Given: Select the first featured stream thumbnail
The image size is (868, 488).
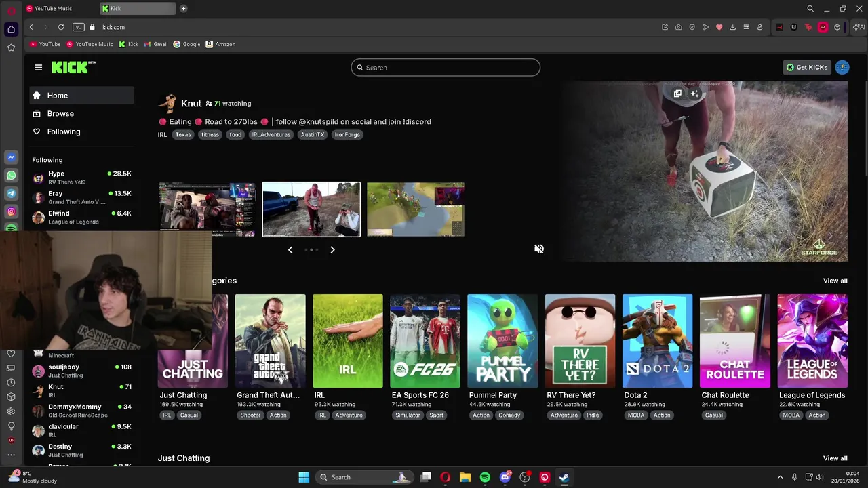Looking at the screenshot, I should coord(207,209).
